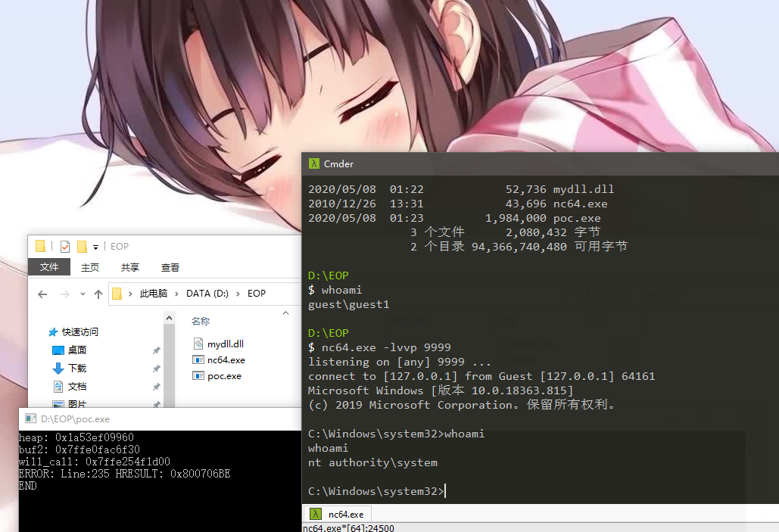Click the nc64.exe -lvvp 9999 command line

(x=379, y=347)
